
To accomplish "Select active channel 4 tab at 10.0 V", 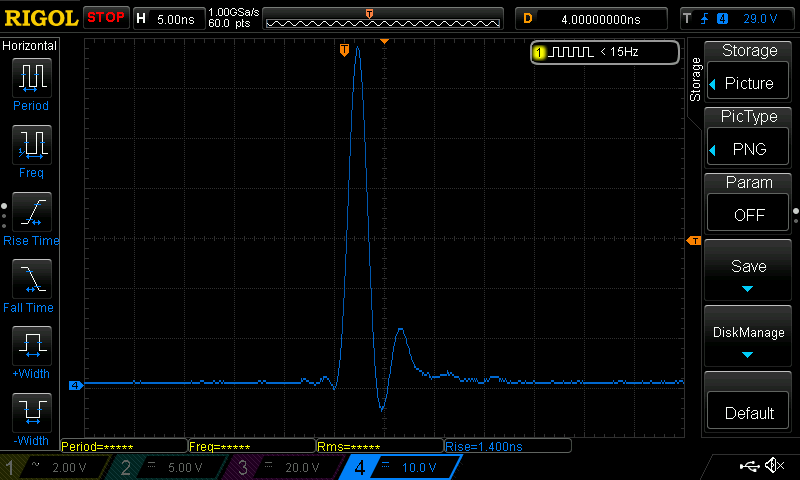I will 400,467.
